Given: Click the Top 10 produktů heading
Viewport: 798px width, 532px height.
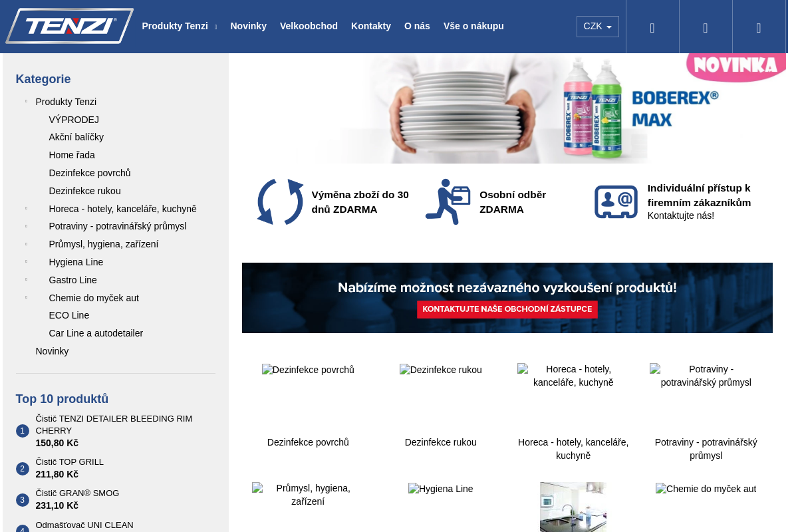Looking at the screenshot, I should [x=62, y=399].
